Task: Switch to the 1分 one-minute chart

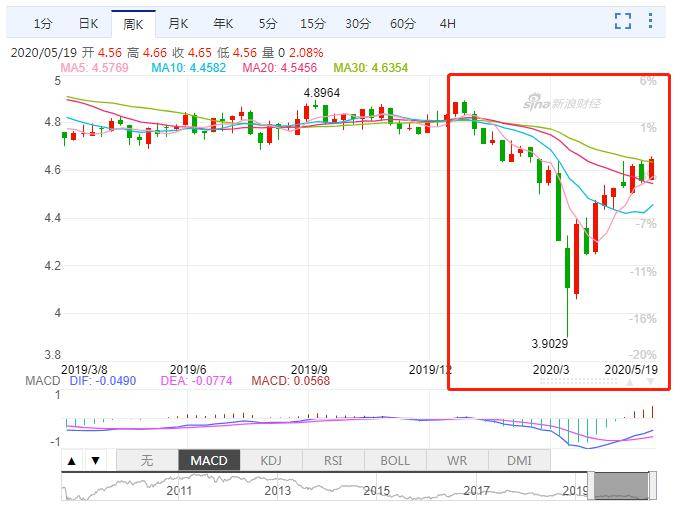Action: point(43,23)
